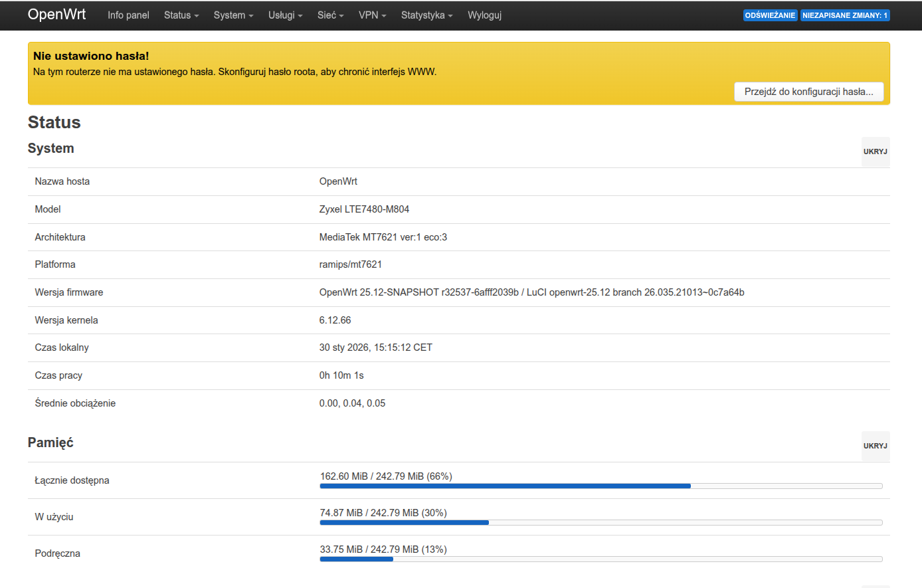Hide the Pamięć section with UKRYJ

[875, 446]
